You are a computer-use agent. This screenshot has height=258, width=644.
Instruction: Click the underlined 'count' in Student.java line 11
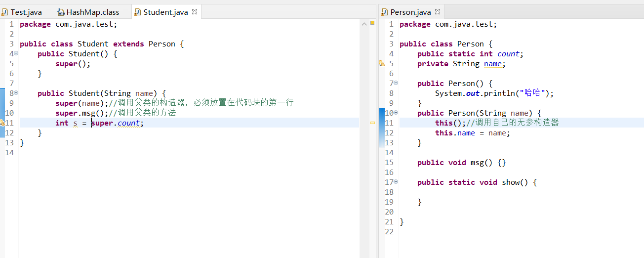[128, 123]
